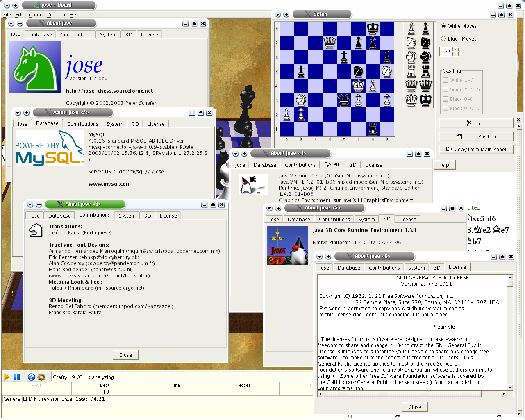Image resolution: width=525 pixels, height=420 pixels.
Task: Select black pawn in Setup piece palette
Action: tap(426, 28)
